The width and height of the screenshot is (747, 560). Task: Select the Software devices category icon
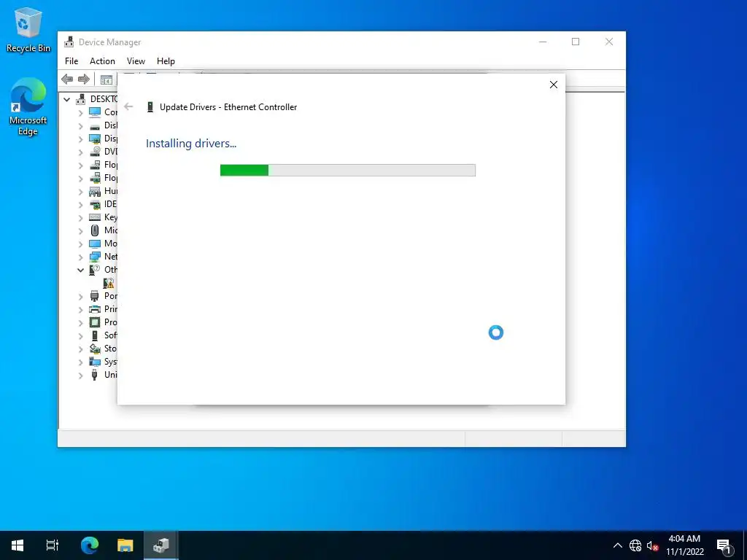tap(95, 335)
